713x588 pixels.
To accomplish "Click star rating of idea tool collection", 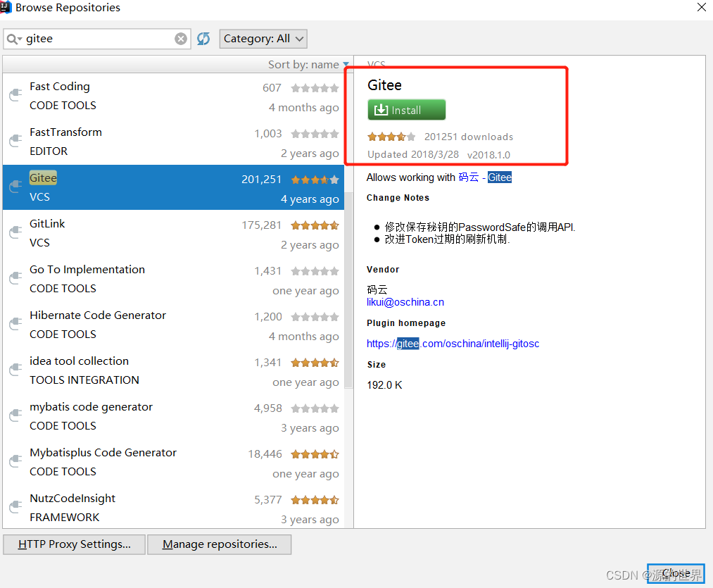I will click(x=315, y=363).
